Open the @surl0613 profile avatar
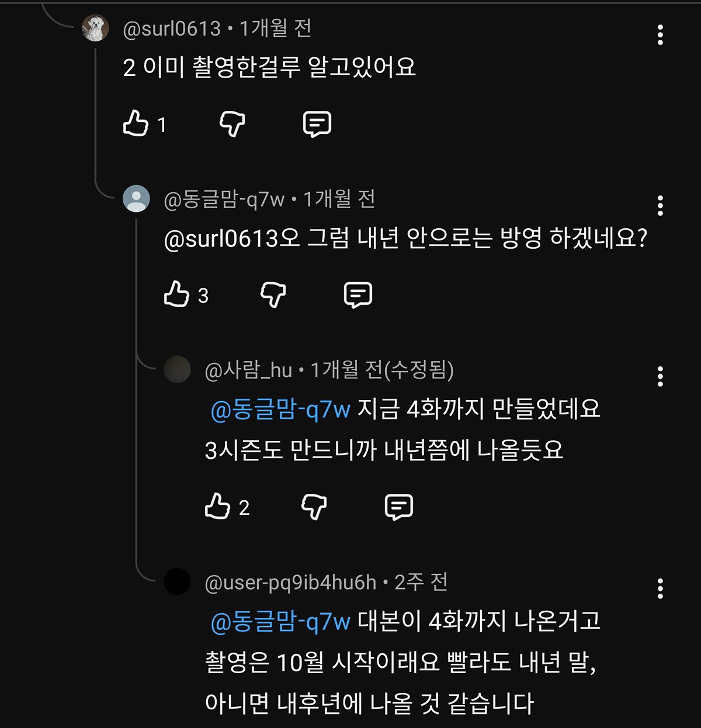The width and height of the screenshot is (701, 728). (95, 28)
